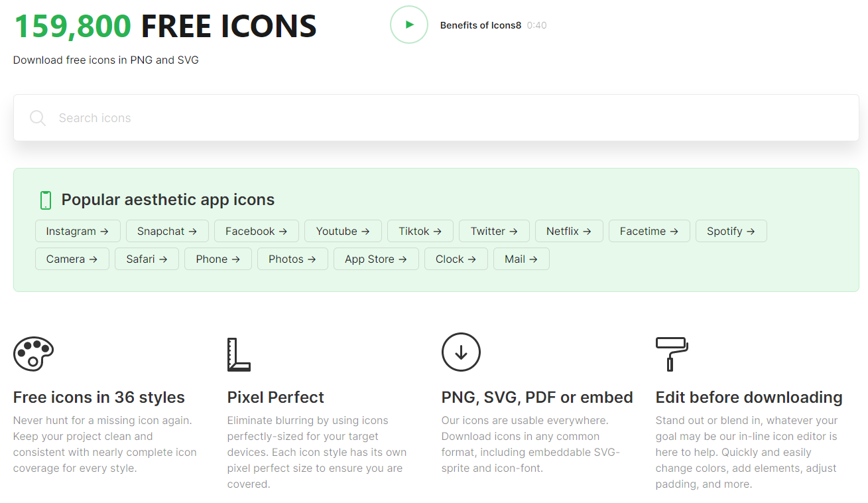The width and height of the screenshot is (868, 503).
Task: Open the Mail icons link
Action: (x=521, y=259)
